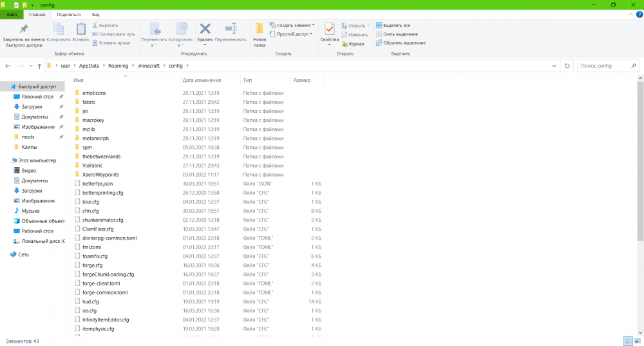Select the emoticons folder

tap(94, 93)
